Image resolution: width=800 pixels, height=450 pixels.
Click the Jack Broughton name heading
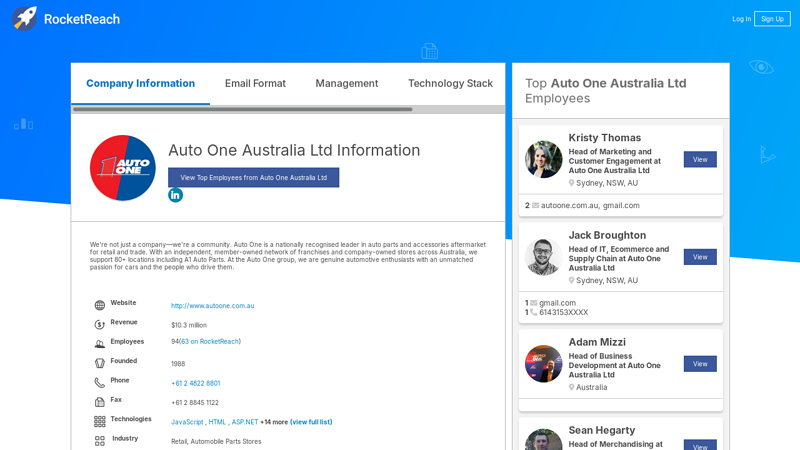[x=607, y=235]
